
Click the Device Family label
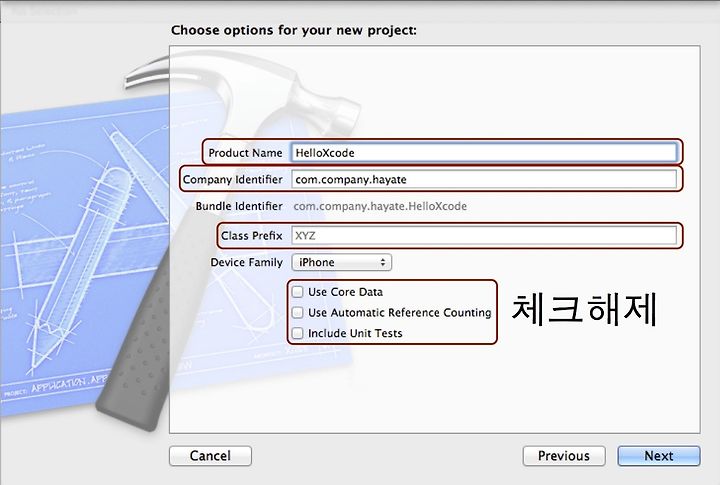[x=247, y=262]
